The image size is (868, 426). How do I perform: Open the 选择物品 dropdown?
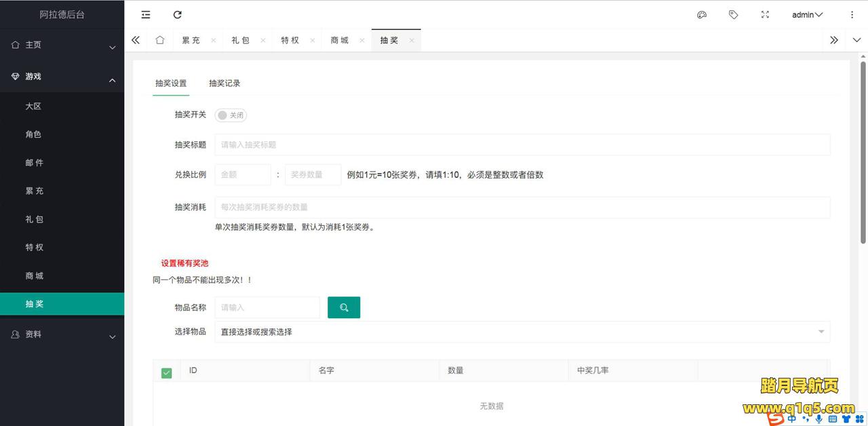point(522,332)
